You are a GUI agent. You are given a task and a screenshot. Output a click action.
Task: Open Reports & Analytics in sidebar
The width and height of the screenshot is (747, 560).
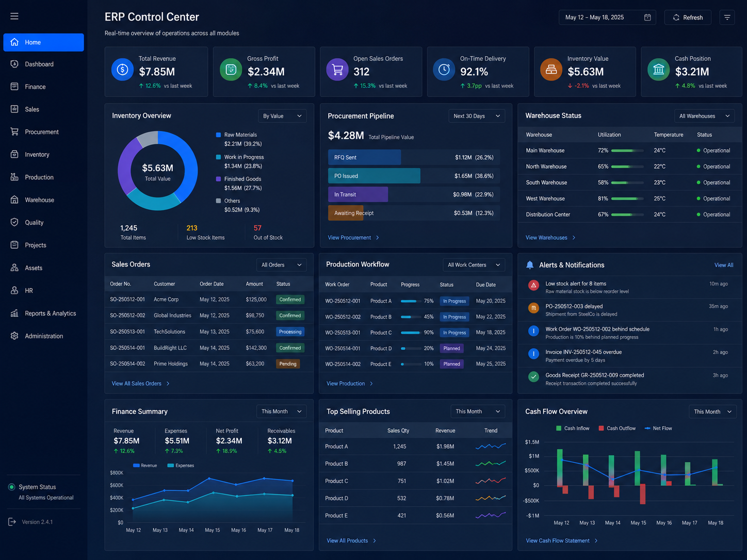43,314
